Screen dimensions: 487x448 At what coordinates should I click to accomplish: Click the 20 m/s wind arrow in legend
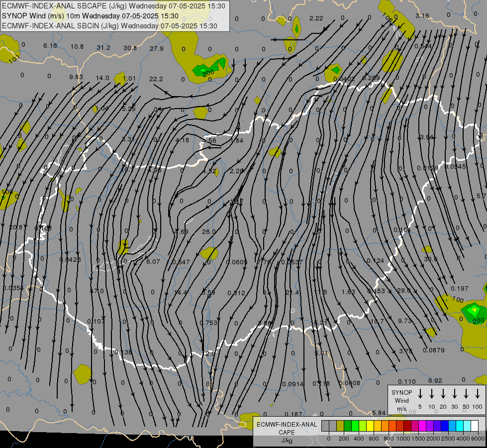click(443, 394)
